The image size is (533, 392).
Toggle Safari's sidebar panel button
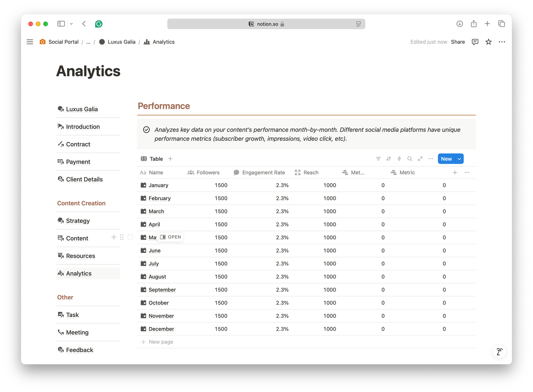tap(61, 24)
